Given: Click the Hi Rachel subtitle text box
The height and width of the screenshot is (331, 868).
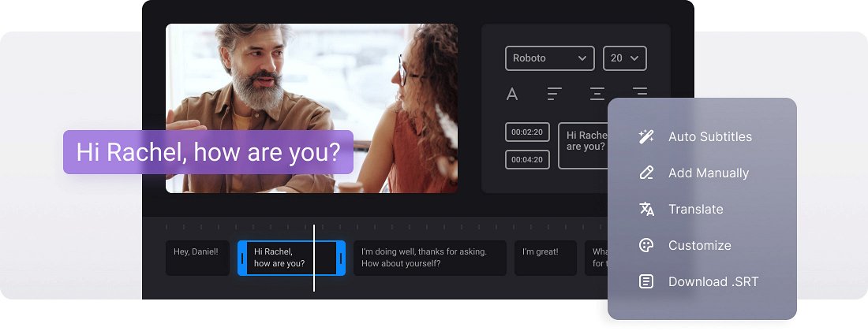Looking at the screenshot, I should (583, 146).
